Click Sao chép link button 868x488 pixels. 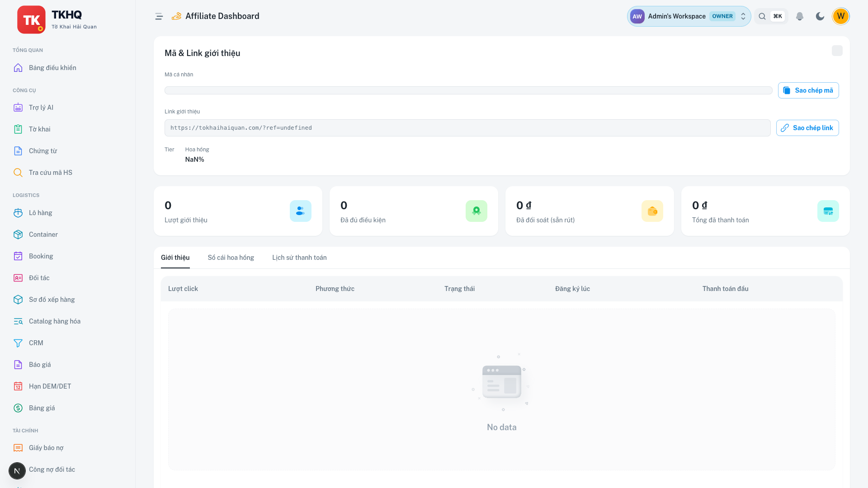tap(807, 128)
